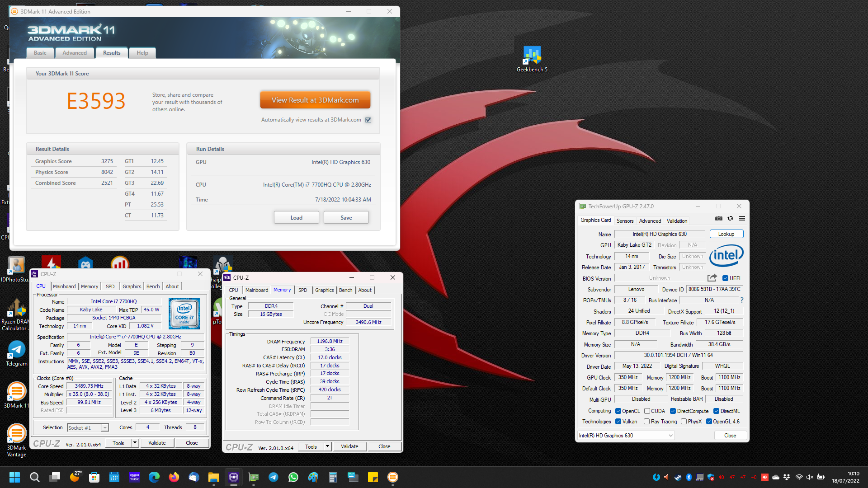Open taskbar Search
The image size is (868, 488).
[34, 477]
